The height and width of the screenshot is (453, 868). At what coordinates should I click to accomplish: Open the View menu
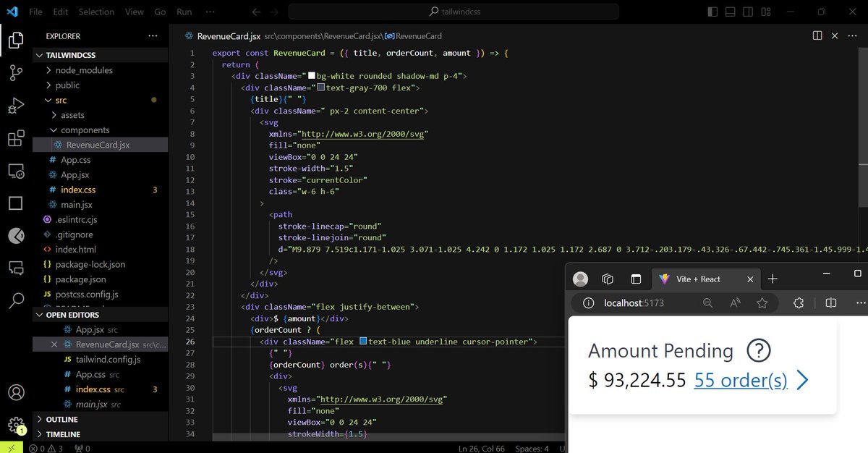pyautogui.click(x=134, y=12)
